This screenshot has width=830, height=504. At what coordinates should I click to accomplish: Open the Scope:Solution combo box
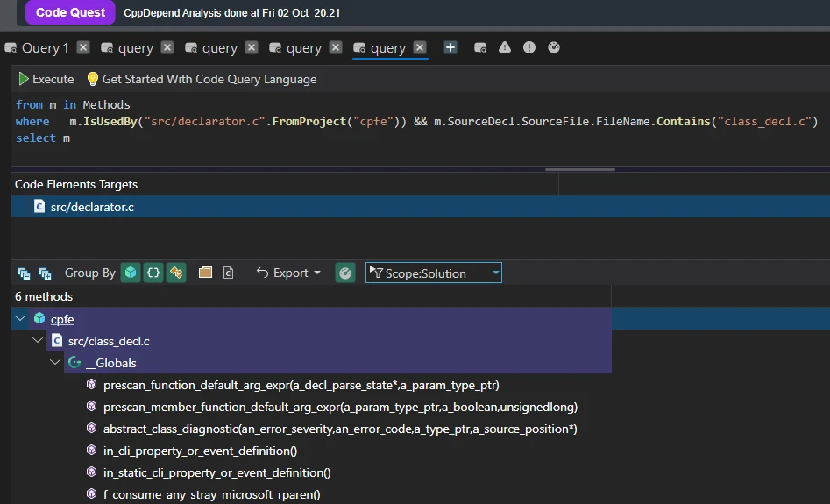click(x=434, y=273)
